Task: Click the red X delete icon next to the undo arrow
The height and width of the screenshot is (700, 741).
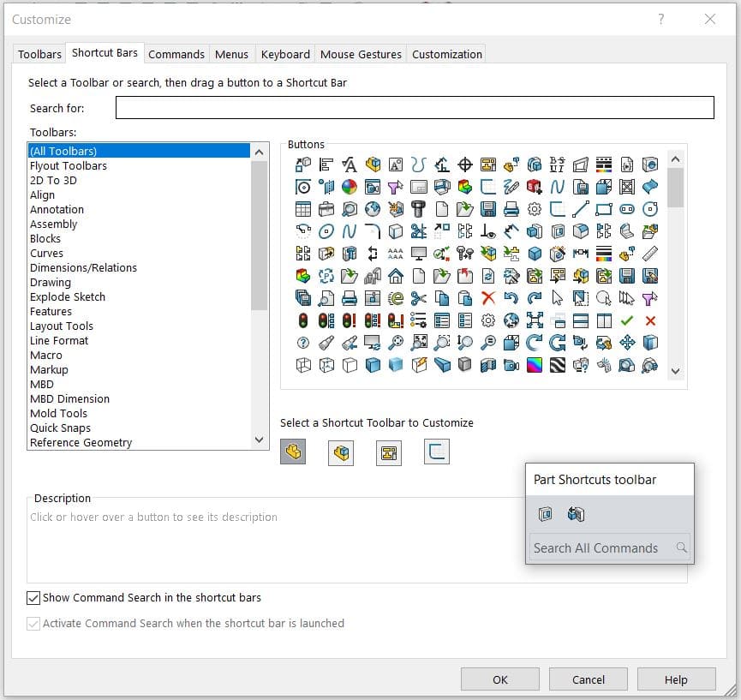Action: pyautogui.click(x=488, y=298)
